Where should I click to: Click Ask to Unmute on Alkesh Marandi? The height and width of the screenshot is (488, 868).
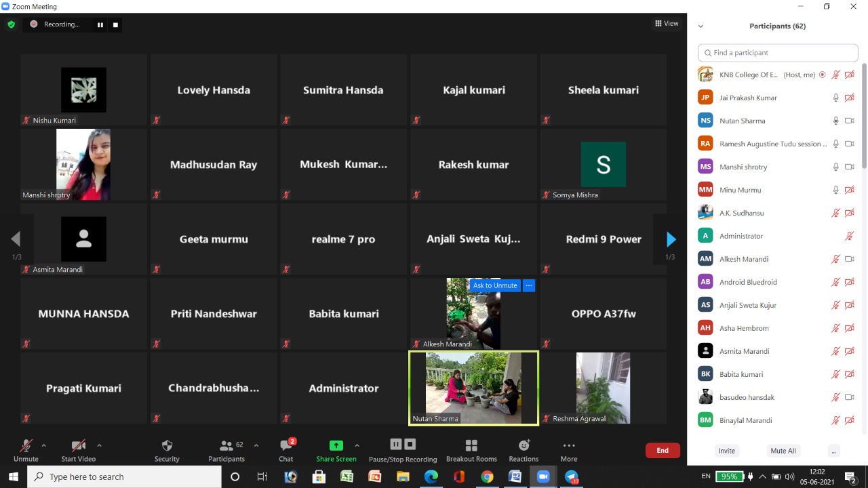tap(495, 285)
